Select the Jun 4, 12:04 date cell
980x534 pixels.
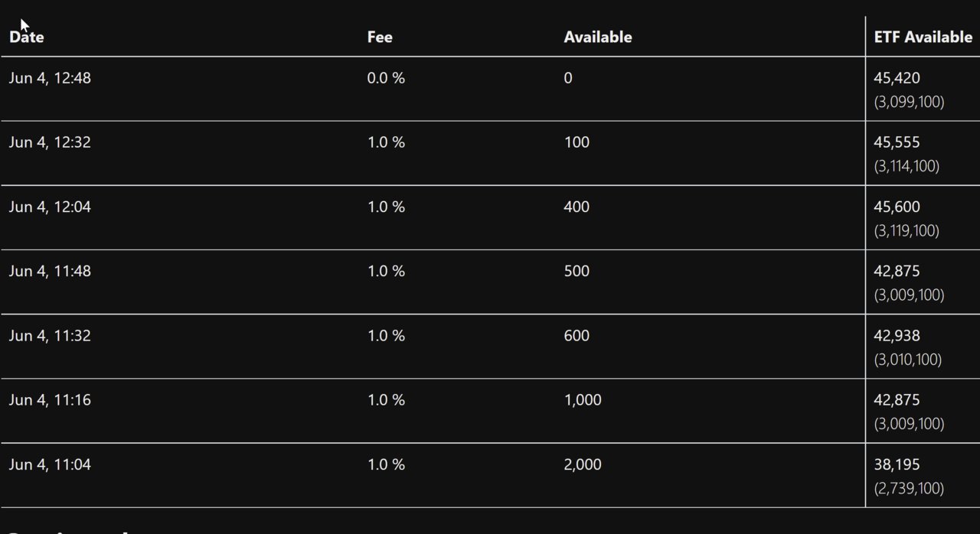[50, 207]
